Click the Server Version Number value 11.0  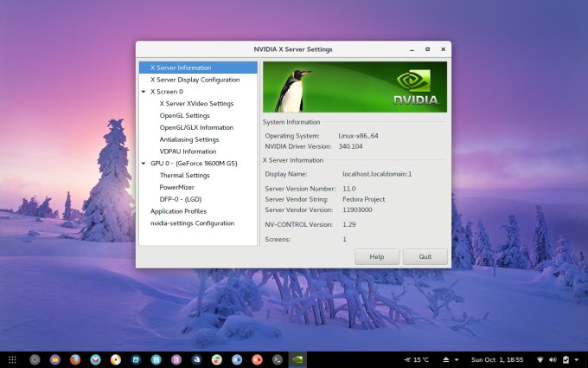(x=349, y=189)
